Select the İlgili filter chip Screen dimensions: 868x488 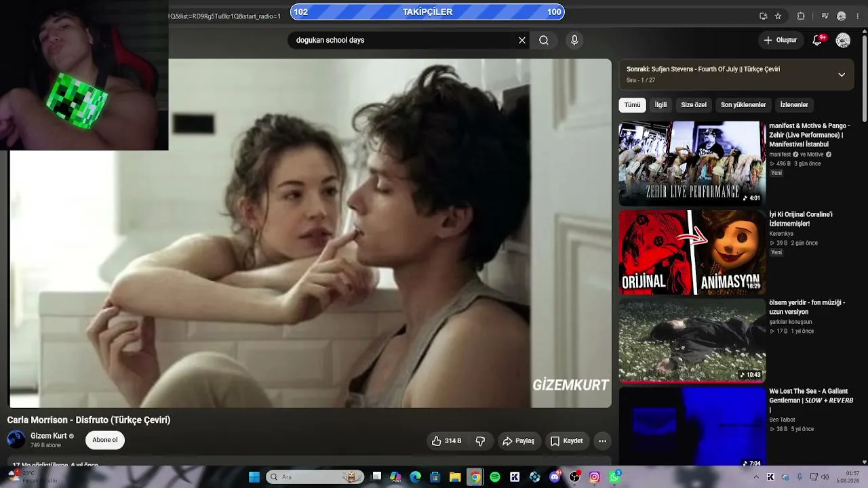point(660,105)
